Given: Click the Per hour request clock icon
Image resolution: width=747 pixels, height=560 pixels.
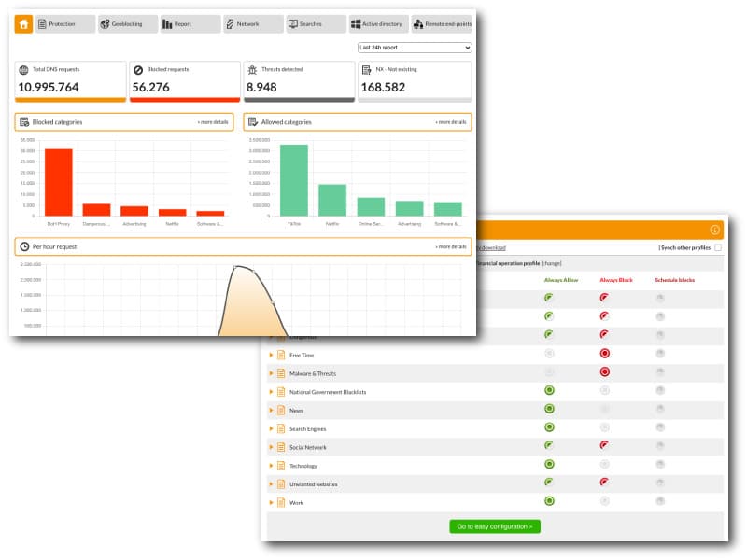Looking at the screenshot, I should pos(23,246).
